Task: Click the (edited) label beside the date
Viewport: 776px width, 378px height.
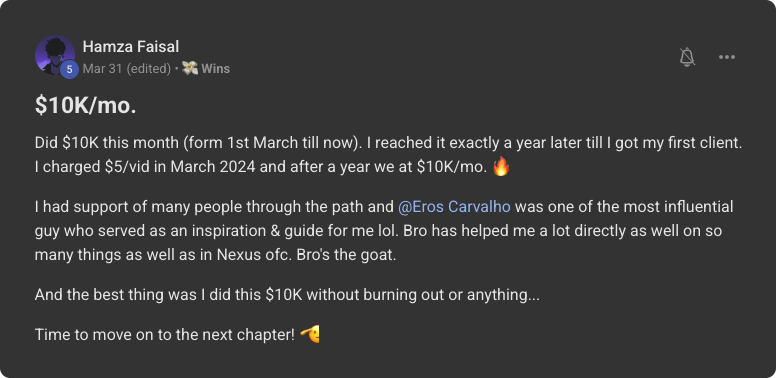Action: (148, 69)
